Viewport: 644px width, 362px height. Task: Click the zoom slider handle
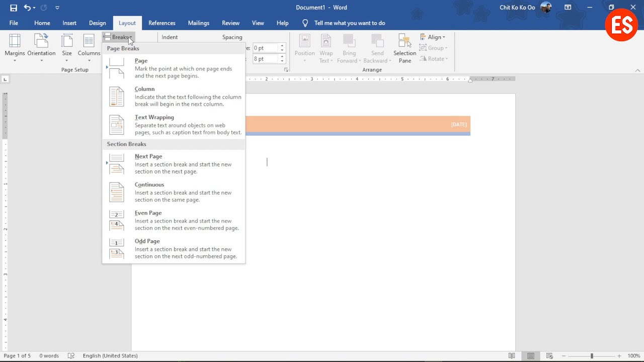tap(592, 356)
